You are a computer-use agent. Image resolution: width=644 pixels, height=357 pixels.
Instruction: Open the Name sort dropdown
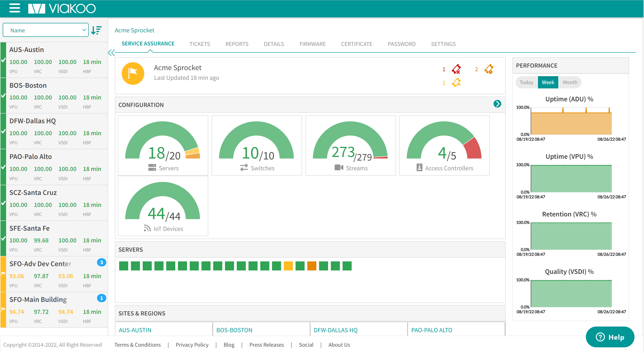[x=46, y=30]
